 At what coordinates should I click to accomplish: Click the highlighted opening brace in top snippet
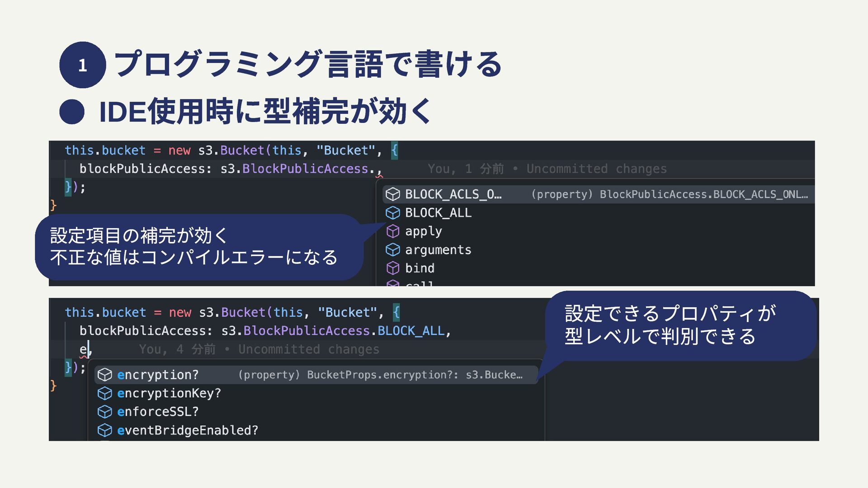(x=394, y=150)
